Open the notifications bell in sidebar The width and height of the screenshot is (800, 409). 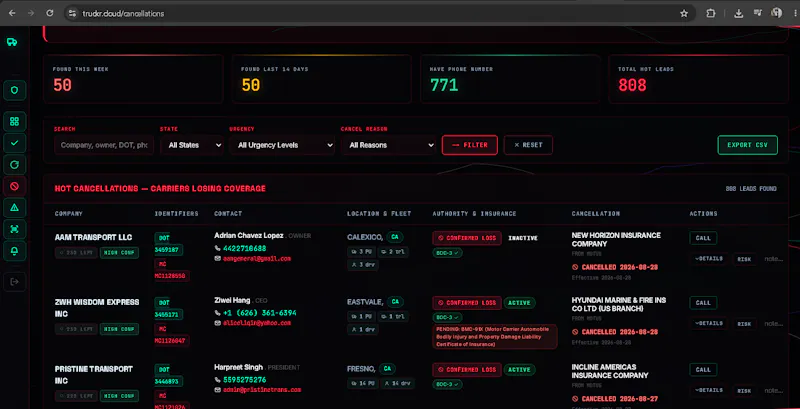pyautogui.click(x=14, y=251)
